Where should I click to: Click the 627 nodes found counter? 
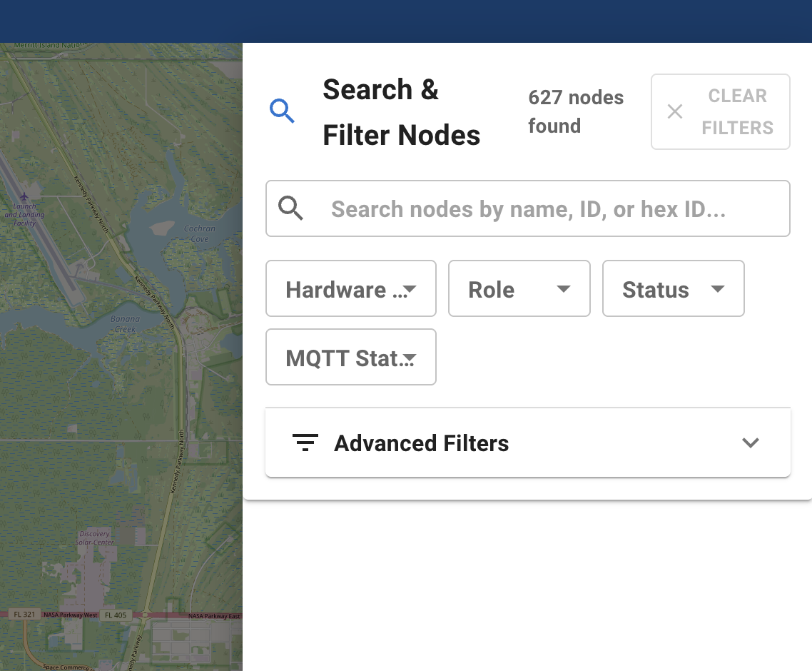(576, 111)
